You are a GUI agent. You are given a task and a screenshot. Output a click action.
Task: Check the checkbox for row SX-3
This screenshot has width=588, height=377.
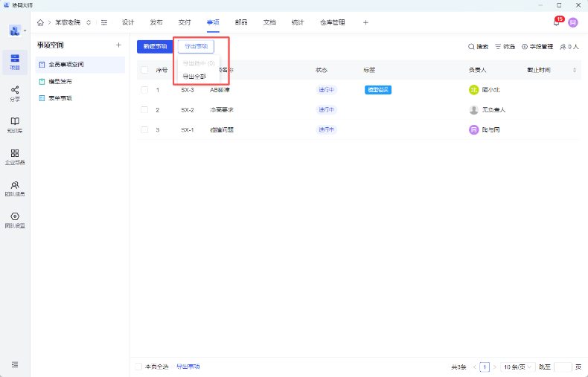tap(144, 90)
